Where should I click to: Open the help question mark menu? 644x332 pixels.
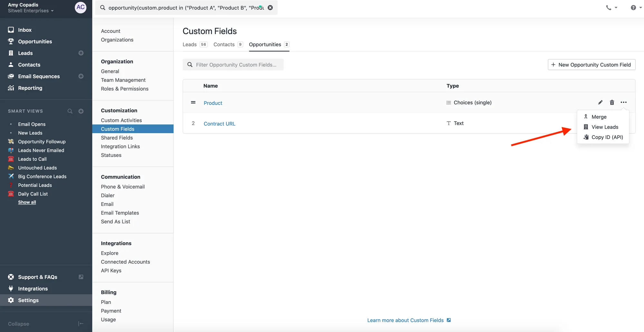pos(633,8)
